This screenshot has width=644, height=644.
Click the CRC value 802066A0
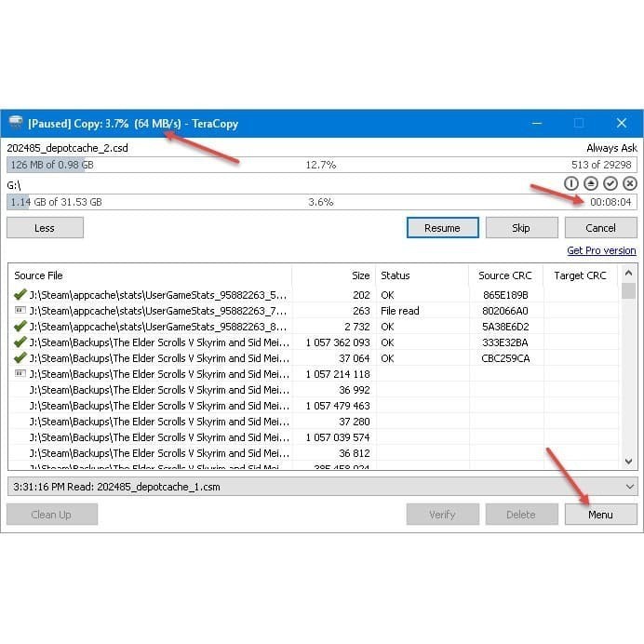[505, 311]
